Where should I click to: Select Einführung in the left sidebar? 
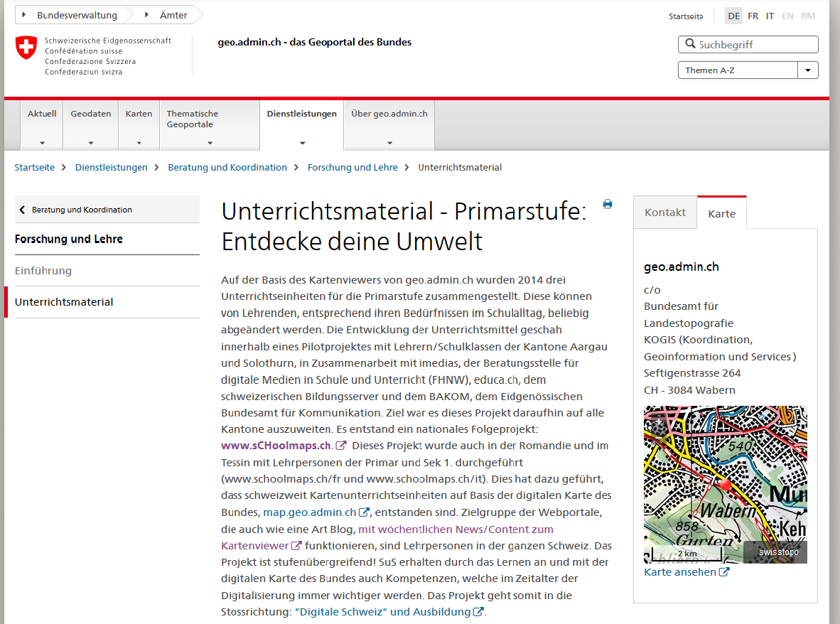pyautogui.click(x=43, y=271)
